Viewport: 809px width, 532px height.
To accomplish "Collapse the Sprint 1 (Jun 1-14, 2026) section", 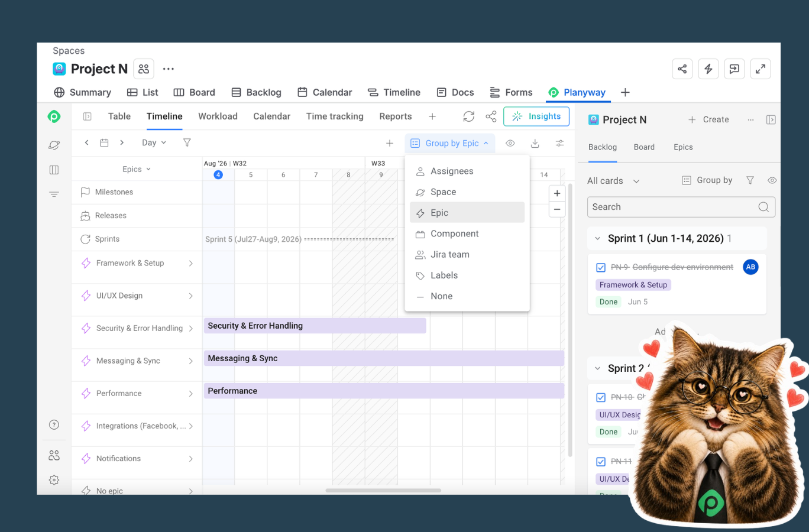I will click(597, 239).
